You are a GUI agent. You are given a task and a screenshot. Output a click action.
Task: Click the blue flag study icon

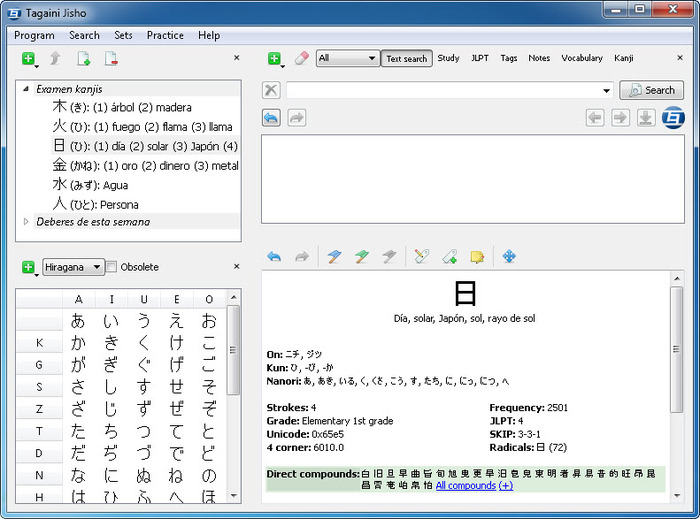pos(334,256)
